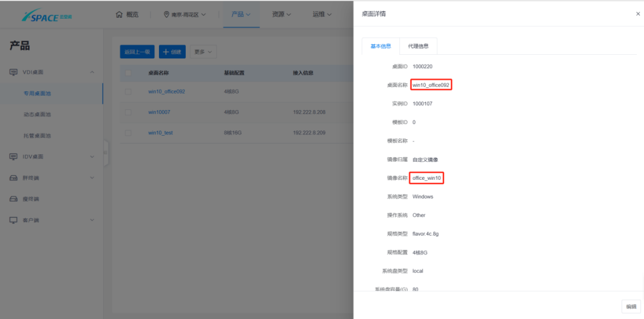
Task: Collapse the sidebar using the handle
Action: pos(106,153)
